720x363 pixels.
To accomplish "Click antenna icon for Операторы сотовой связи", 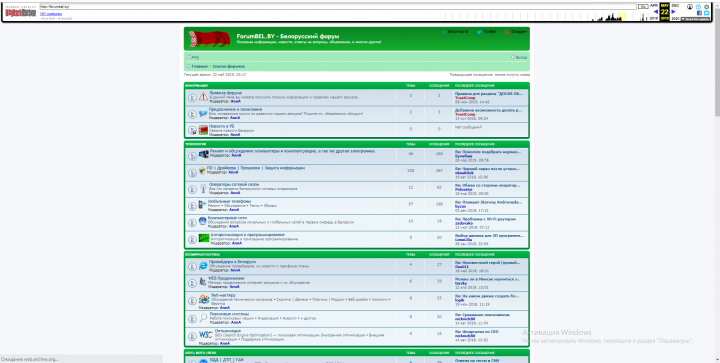I will [x=203, y=189].
